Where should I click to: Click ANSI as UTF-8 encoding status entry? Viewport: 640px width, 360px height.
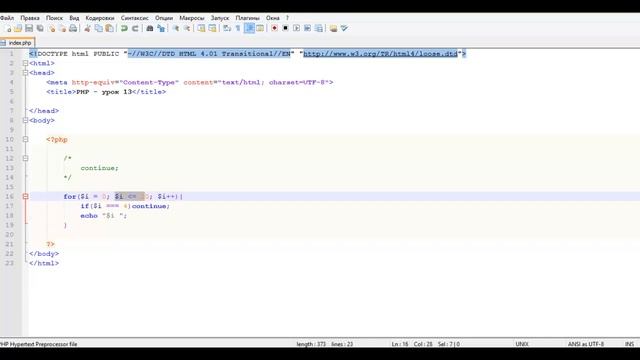586,344
